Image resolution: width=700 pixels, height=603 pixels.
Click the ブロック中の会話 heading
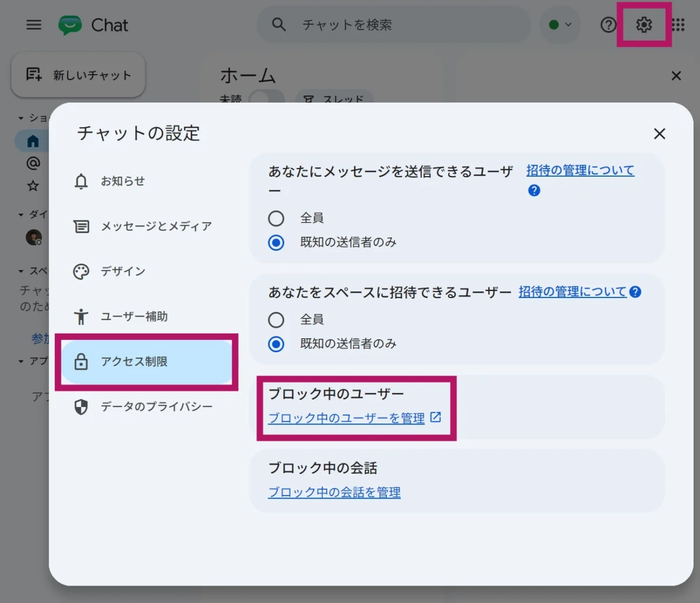point(323,468)
